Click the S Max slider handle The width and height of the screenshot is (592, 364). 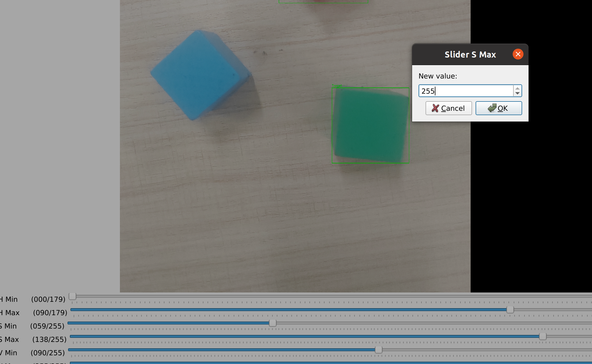543,336
